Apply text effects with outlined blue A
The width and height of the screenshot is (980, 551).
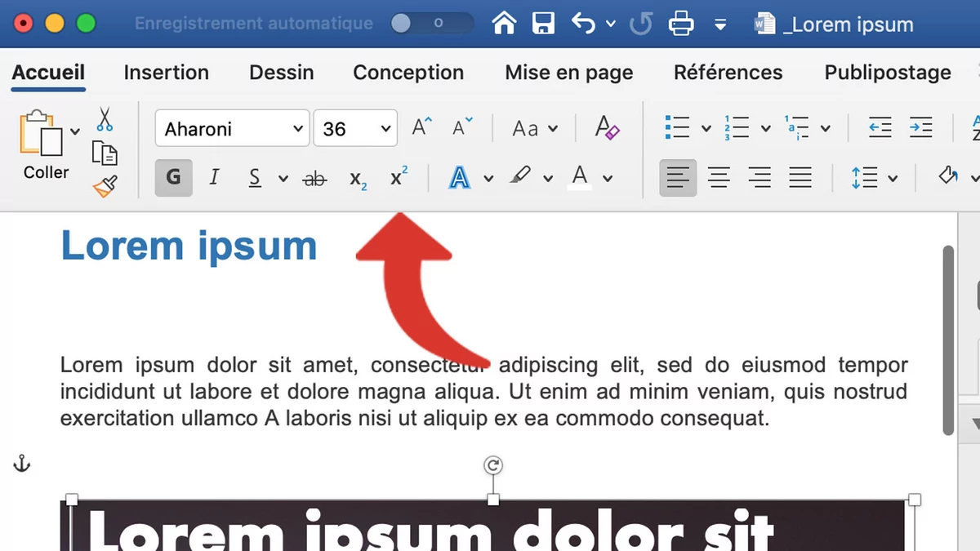point(460,178)
